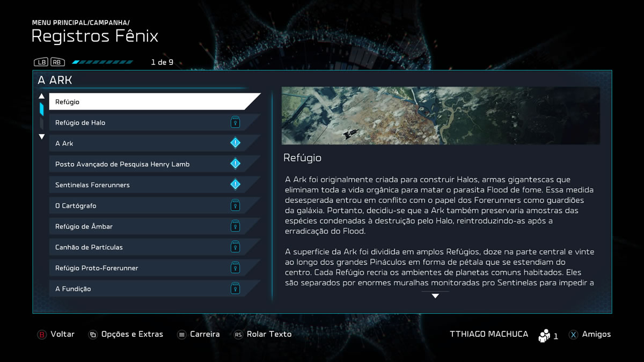Screen dimensions: 644x362
Task: Click the down arrow below article text
Action: click(x=435, y=296)
